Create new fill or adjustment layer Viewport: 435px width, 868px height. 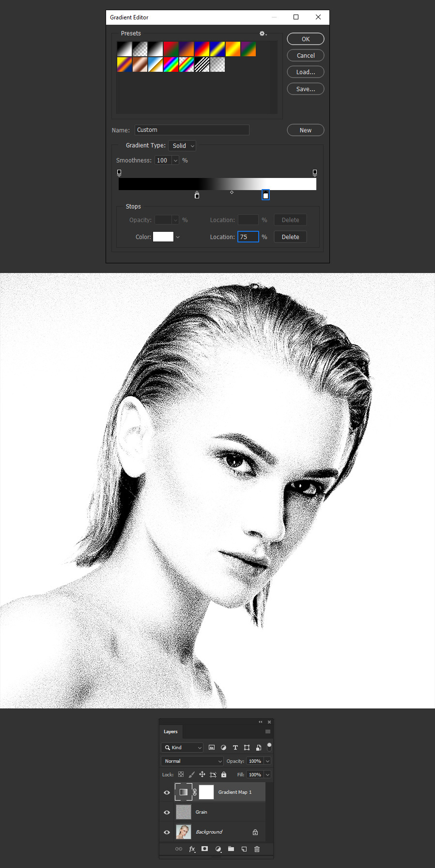click(x=218, y=849)
